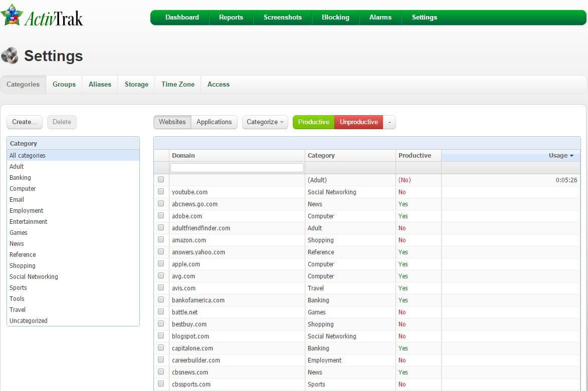Select blogspot.com row checkbox
The height and width of the screenshot is (391, 588).
[x=161, y=335]
